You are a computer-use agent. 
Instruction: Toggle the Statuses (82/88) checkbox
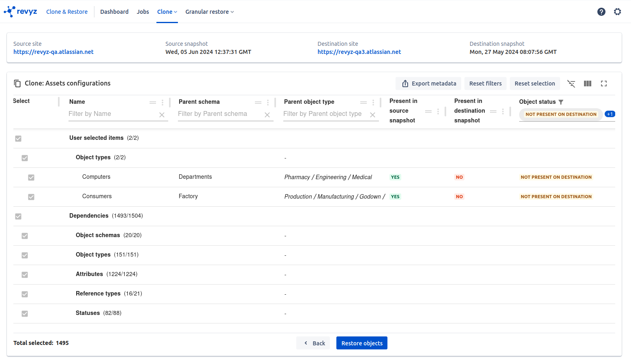25,314
